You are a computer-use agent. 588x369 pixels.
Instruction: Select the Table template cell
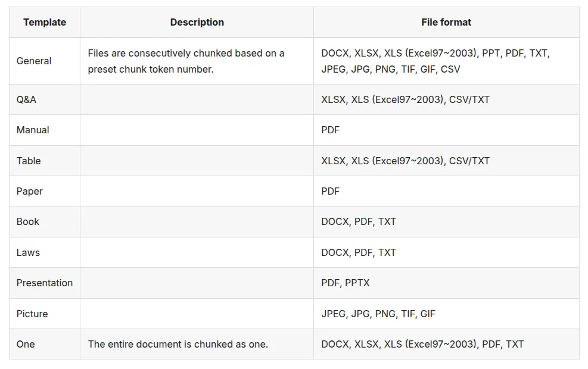[45, 161]
